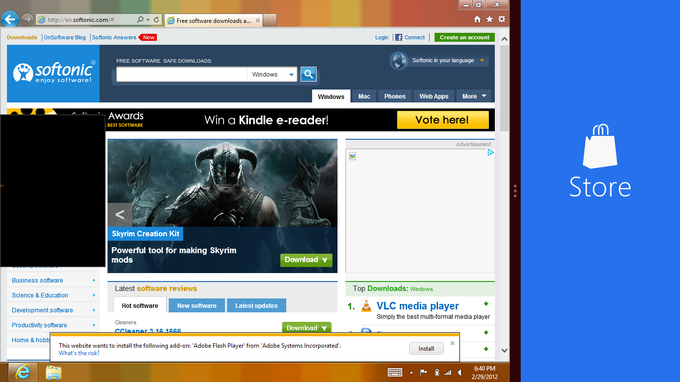Click the Create an account button
The height and width of the screenshot is (382, 680).
[x=464, y=37]
